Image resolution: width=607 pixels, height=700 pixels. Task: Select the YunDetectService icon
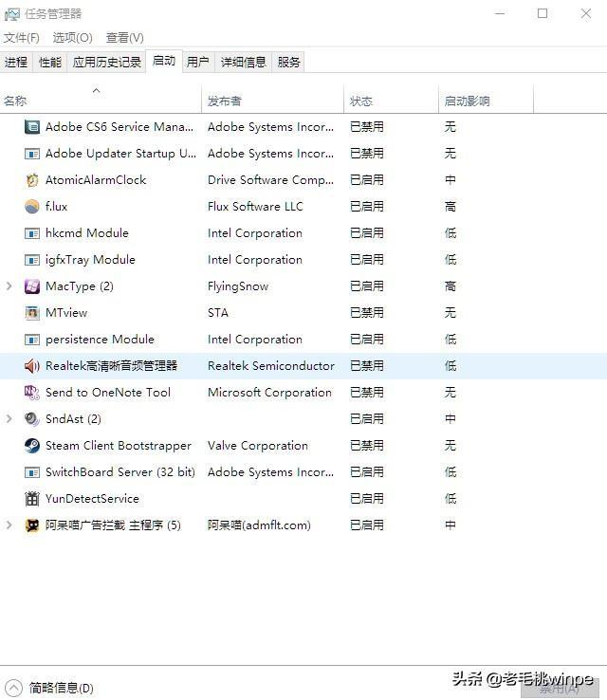tap(32, 499)
